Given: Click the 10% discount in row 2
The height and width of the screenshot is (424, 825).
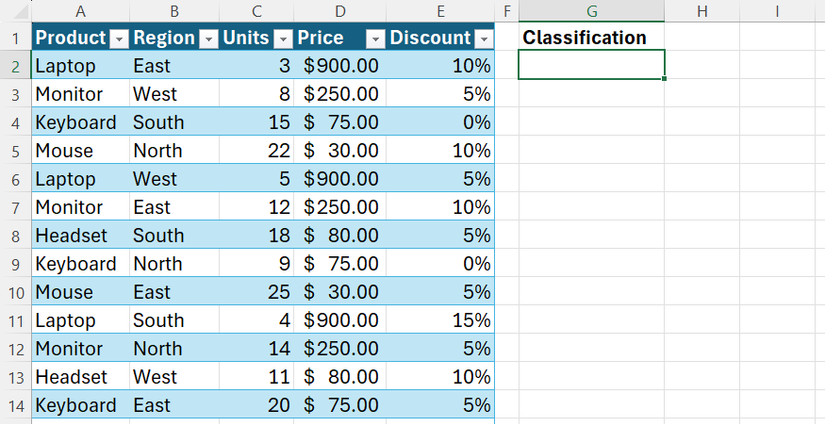Looking at the screenshot, I should pyautogui.click(x=440, y=66).
